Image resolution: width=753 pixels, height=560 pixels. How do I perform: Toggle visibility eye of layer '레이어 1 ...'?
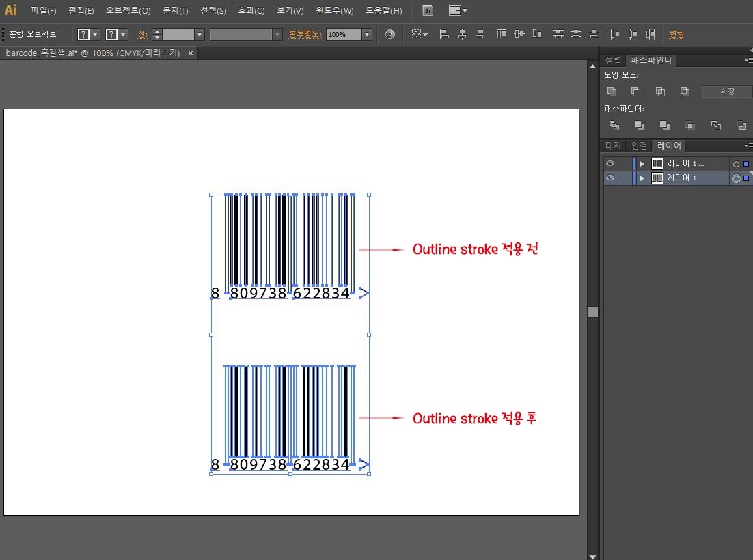610,164
